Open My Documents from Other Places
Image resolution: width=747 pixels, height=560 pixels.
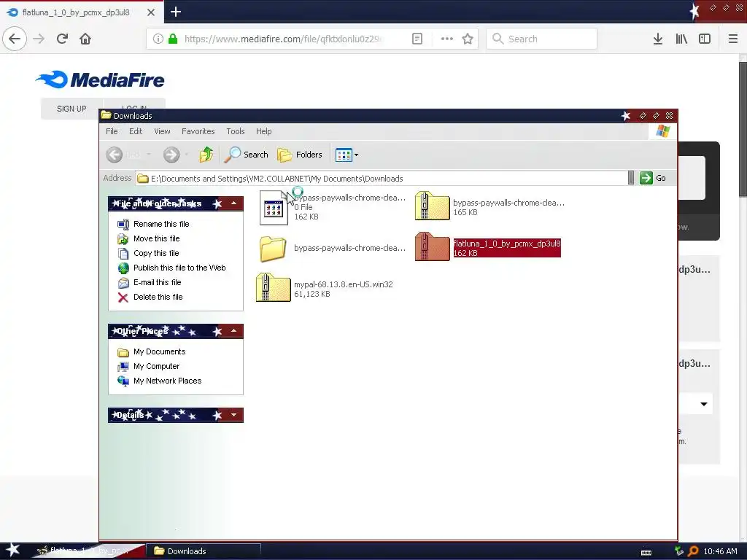159,351
